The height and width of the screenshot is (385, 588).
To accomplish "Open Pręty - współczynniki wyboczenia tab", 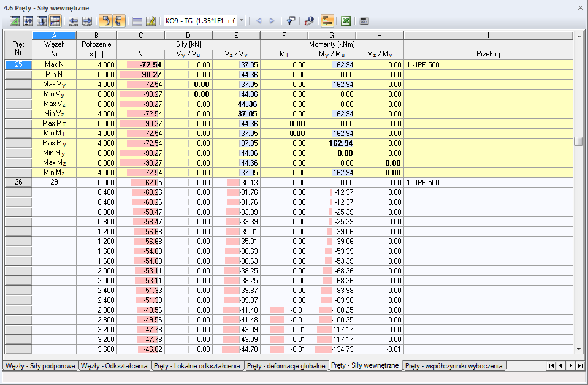I will click(x=454, y=366).
